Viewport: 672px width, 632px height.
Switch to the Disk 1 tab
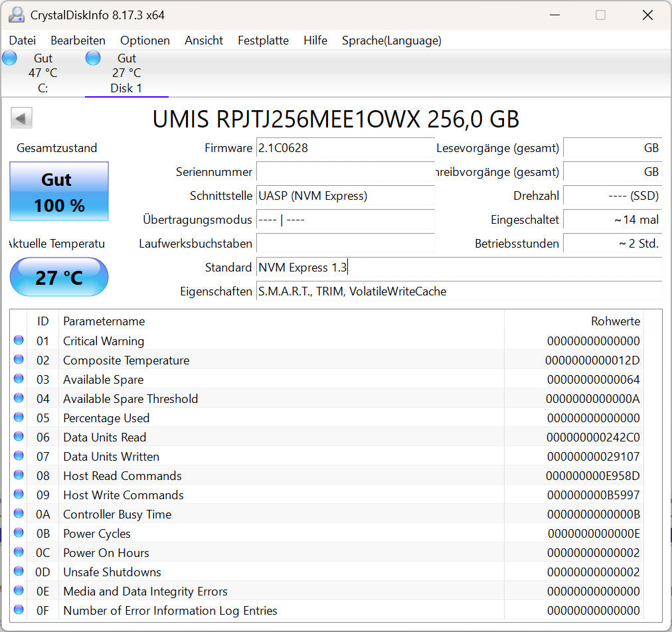126,73
